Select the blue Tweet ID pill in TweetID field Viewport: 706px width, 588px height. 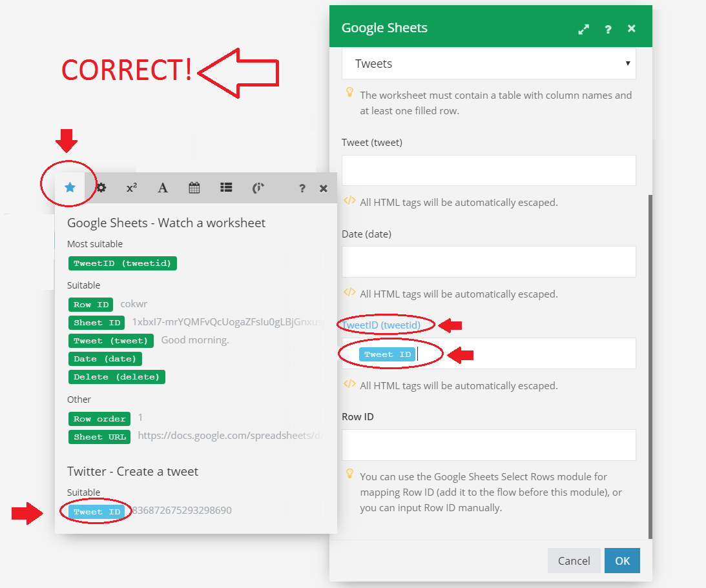[x=387, y=354]
